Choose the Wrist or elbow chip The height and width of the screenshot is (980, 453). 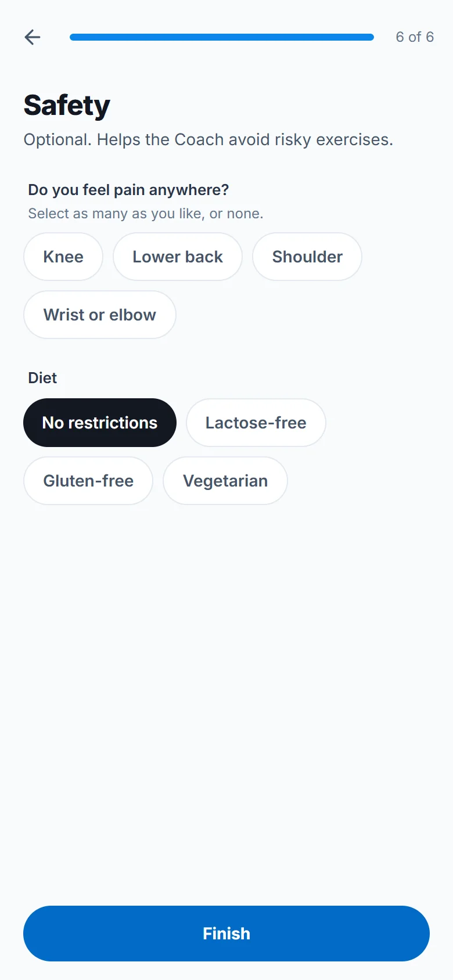100,315
